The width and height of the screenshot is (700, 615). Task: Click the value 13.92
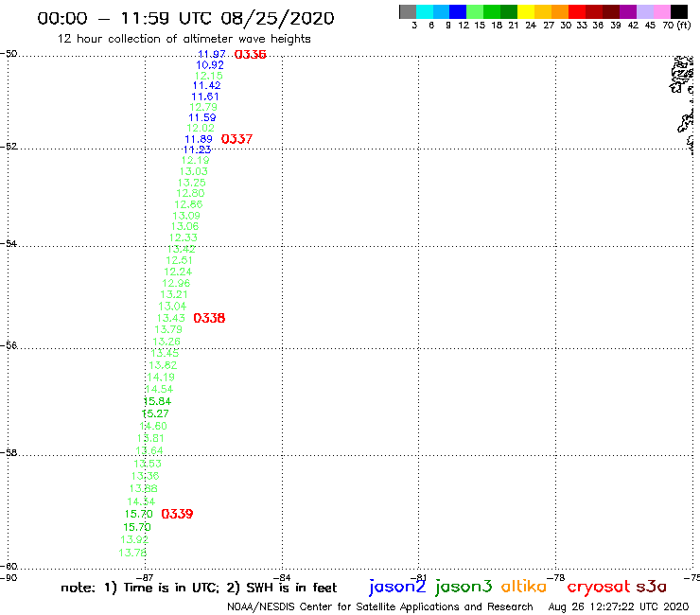pos(135,539)
